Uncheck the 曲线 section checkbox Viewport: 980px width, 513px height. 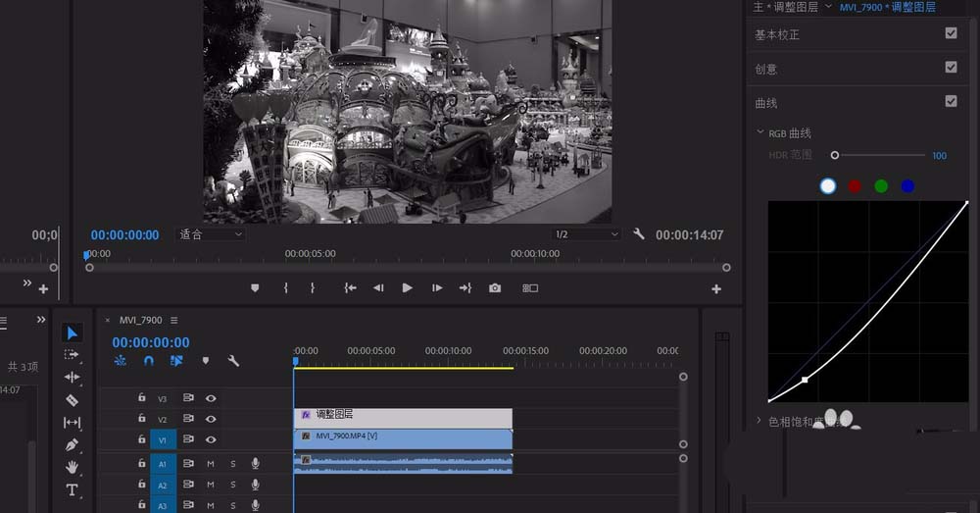pos(951,101)
